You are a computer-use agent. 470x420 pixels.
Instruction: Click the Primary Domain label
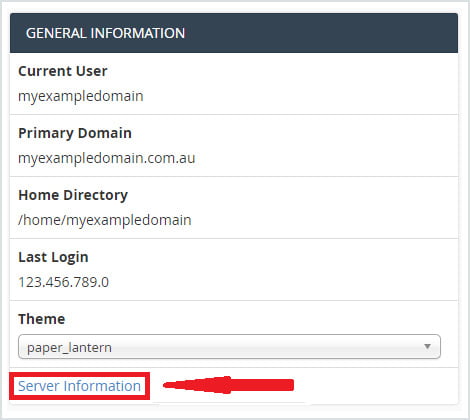(x=75, y=133)
